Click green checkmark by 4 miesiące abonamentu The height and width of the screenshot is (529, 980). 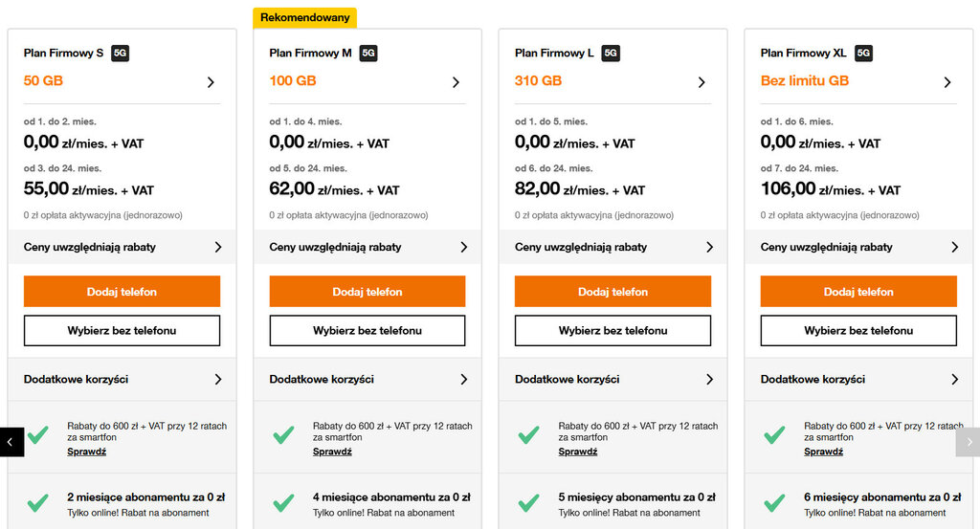click(x=283, y=502)
